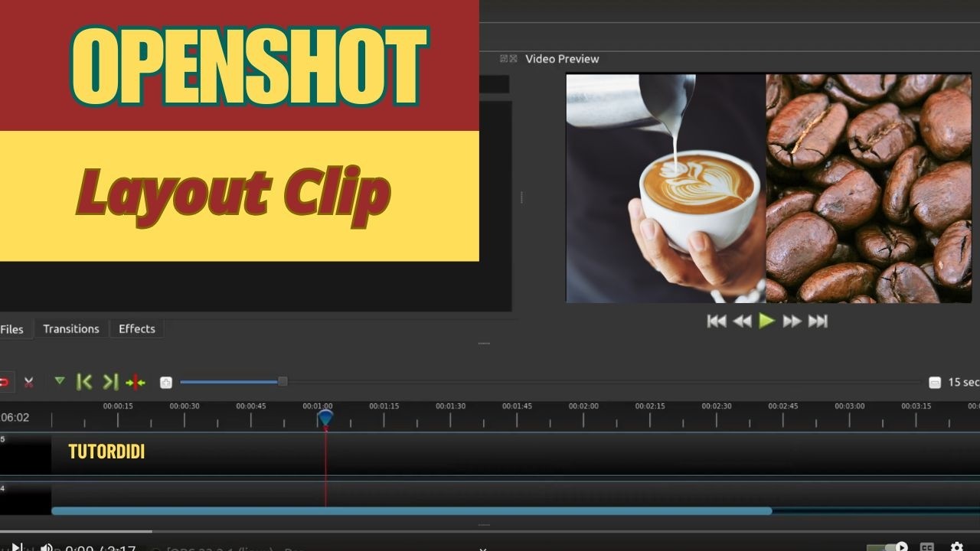Image resolution: width=980 pixels, height=551 pixels.
Task: Click the '15 sec' zoom label
Action: click(963, 382)
